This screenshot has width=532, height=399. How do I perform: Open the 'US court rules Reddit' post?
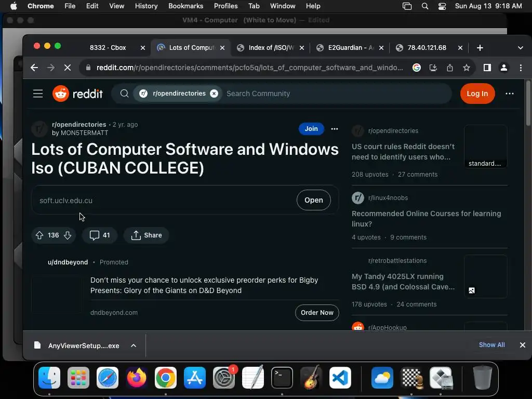coord(403,152)
